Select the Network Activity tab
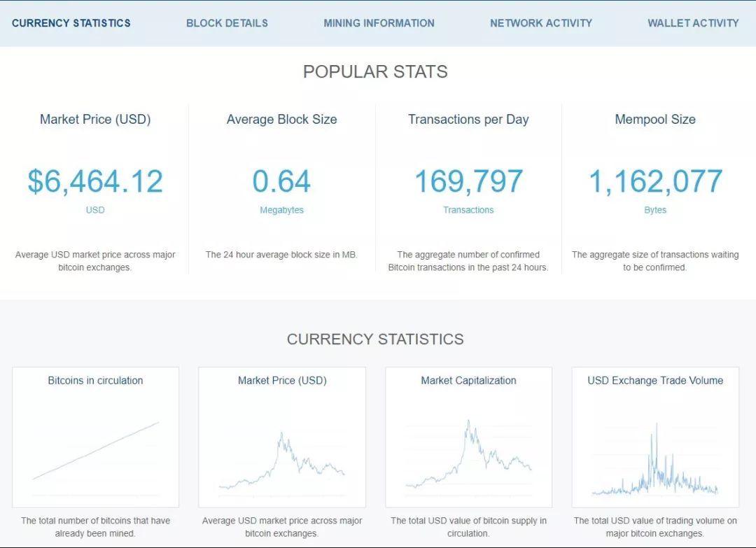 pyautogui.click(x=540, y=23)
